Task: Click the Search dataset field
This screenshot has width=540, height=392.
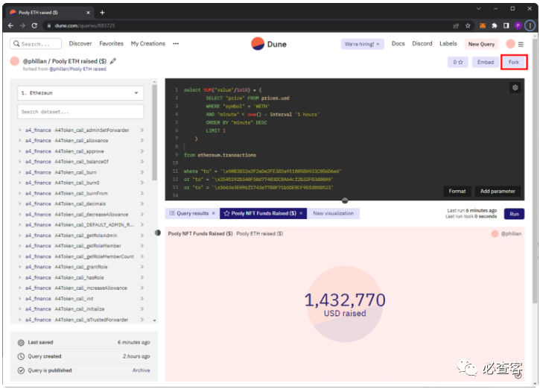Action: tap(80, 112)
